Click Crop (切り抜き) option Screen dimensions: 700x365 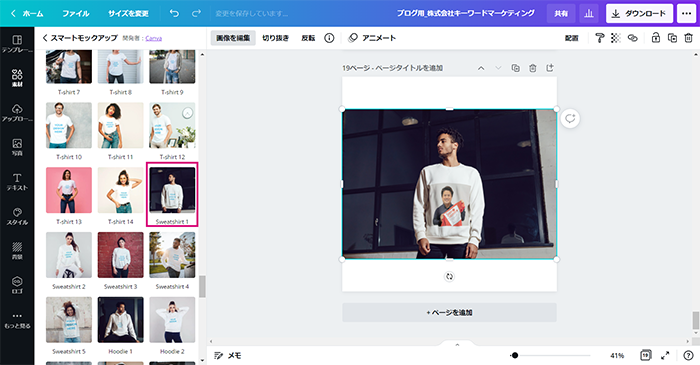pyautogui.click(x=275, y=38)
